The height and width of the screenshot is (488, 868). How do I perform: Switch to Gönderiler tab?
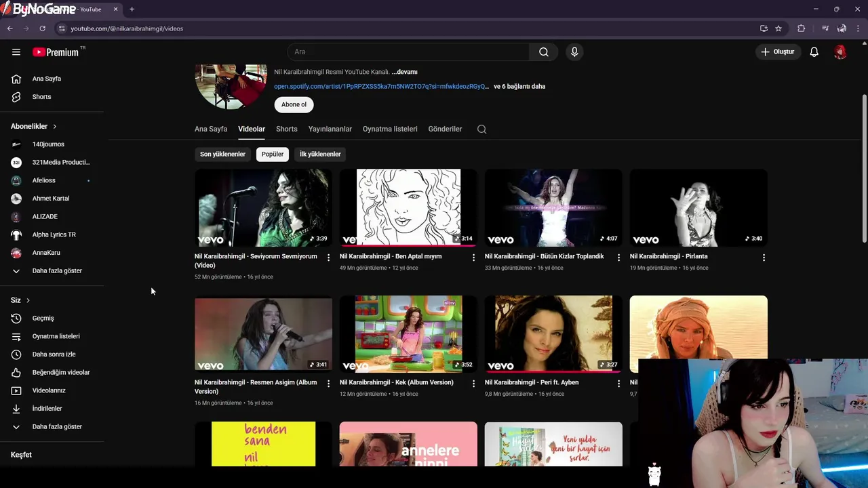445,129
